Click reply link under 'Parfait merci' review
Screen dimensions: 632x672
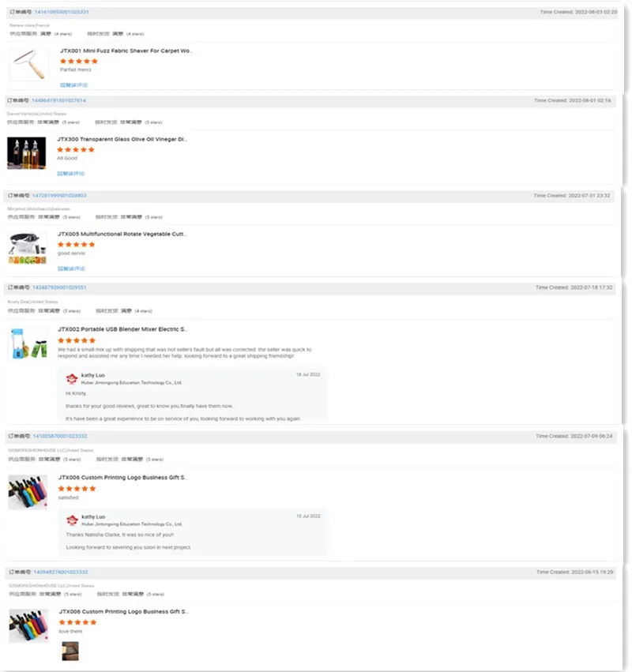[73, 85]
